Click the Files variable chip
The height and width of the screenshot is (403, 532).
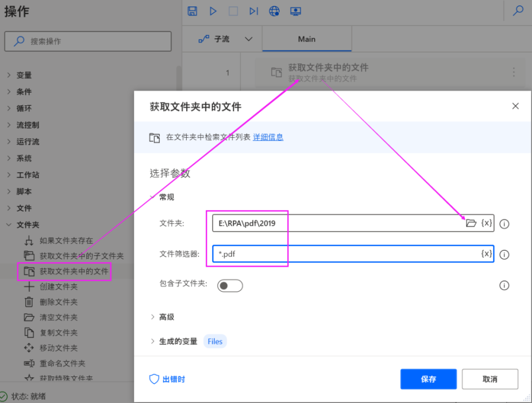click(215, 341)
